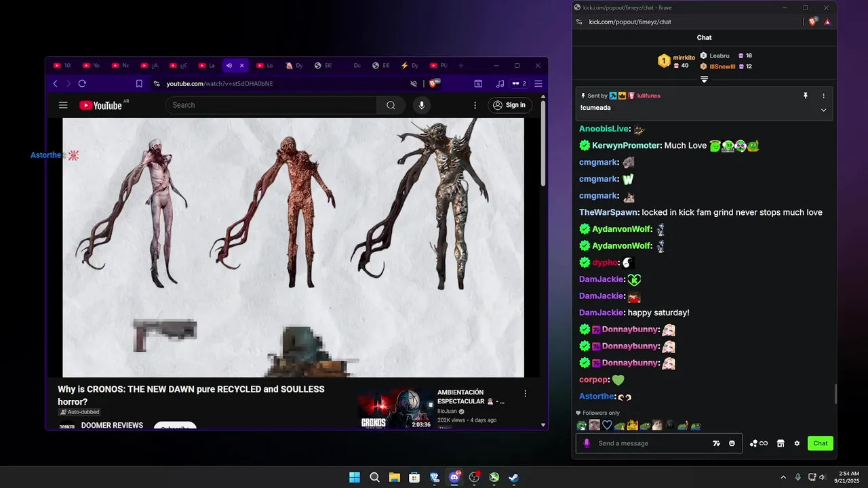Click the YouTube Sign in button

coord(509,105)
